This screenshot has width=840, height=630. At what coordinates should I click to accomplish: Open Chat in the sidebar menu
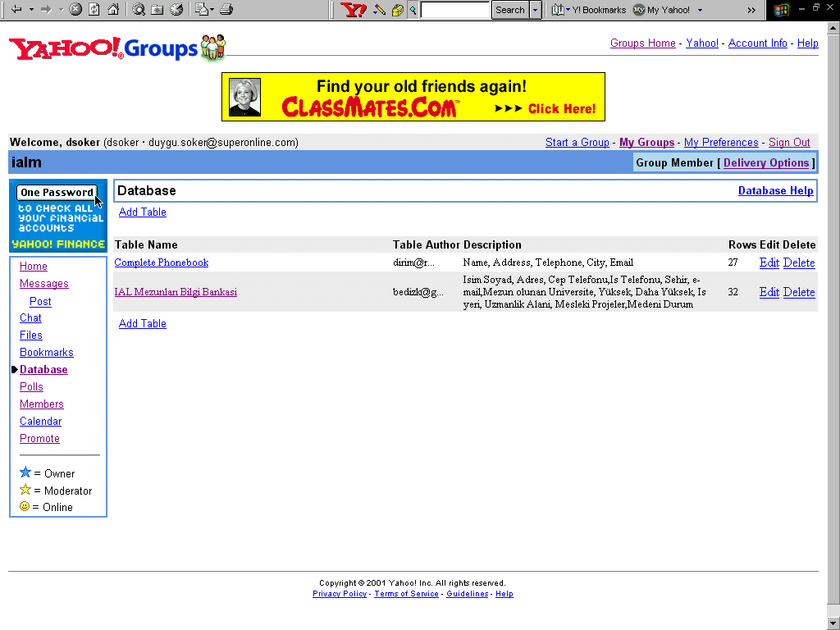tap(30, 317)
